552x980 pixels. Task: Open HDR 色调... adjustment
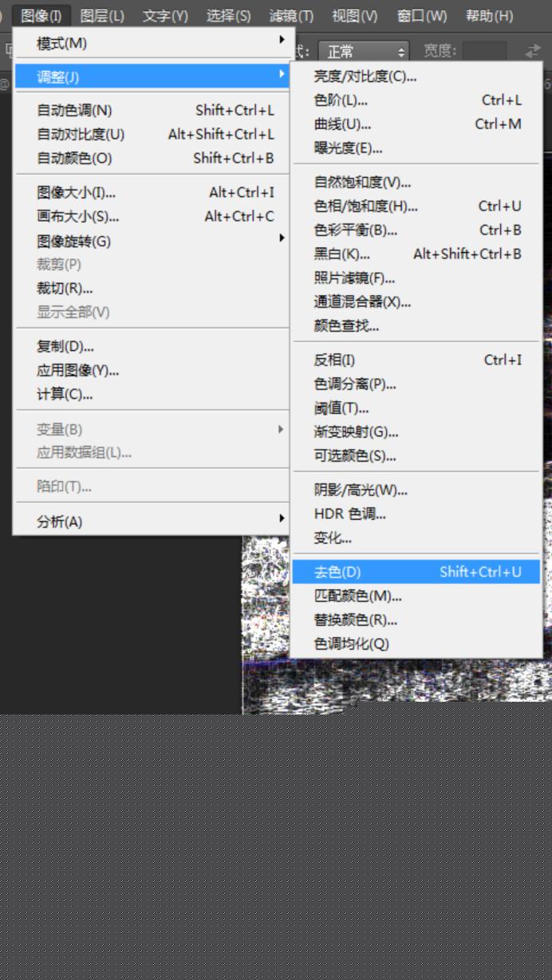(416, 514)
